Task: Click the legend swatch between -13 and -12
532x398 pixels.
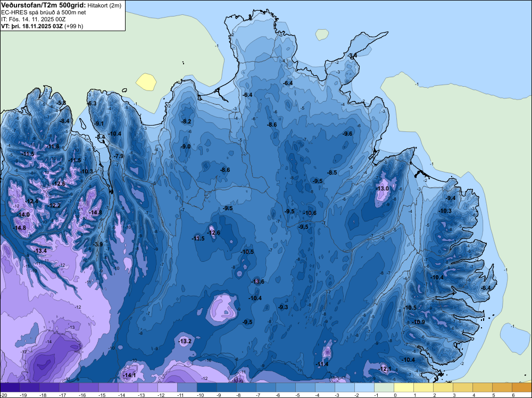Action: coord(147,387)
